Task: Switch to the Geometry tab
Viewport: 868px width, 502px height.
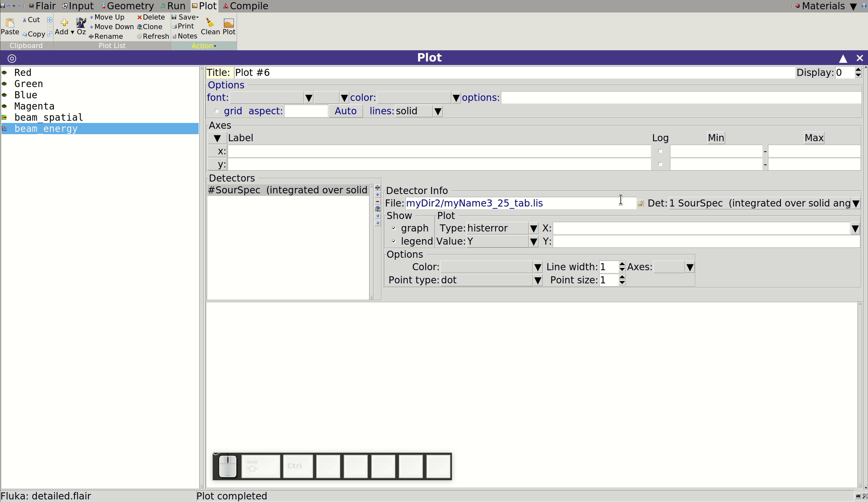Action: click(x=127, y=6)
